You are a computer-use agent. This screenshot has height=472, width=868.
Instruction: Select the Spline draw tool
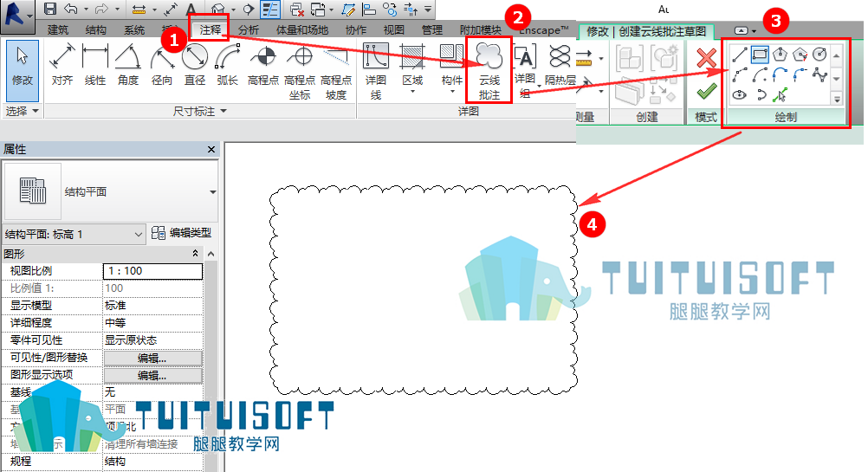pos(819,74)
